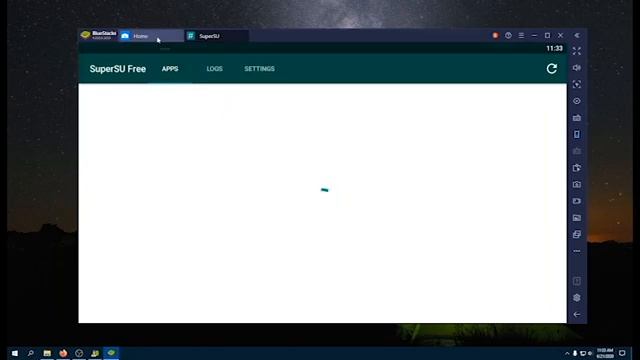Click the rotate device phone icon
The height and width of the screenshot is (360, 640).
[577, 134]
